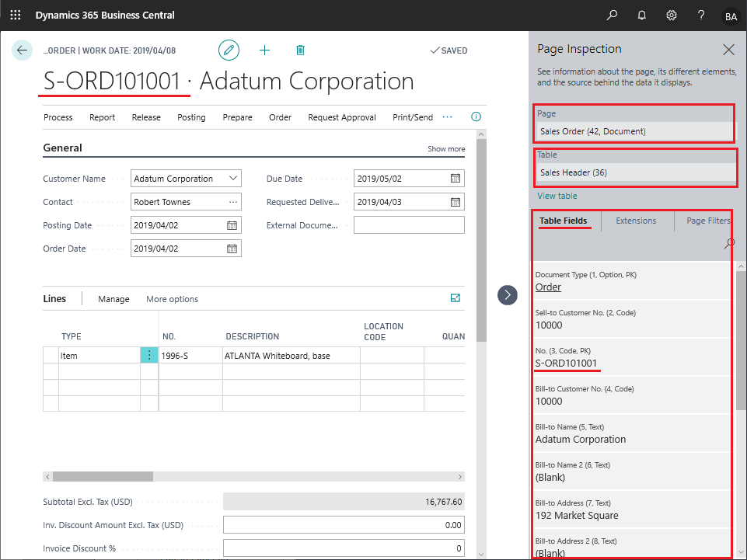Click the back arrow button
The image size is (747, 560).
[x=22, y=50]
